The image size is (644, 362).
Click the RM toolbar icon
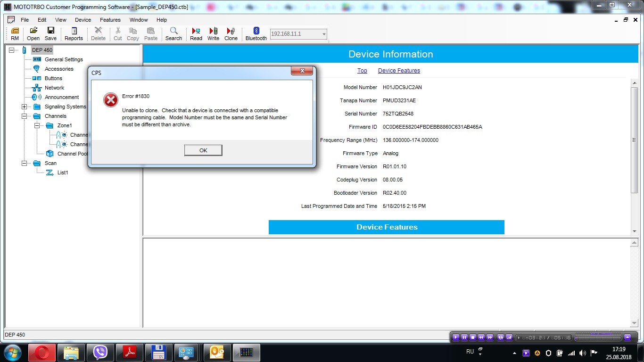15,34
